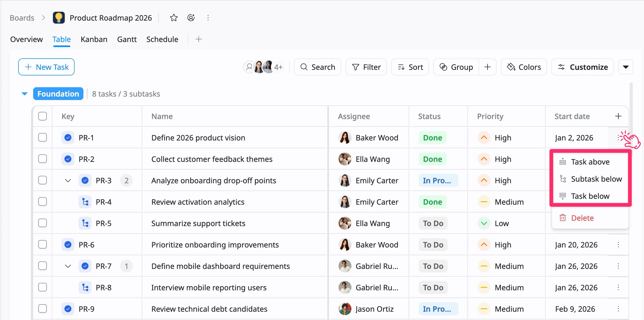Open the Group options
Image resolution: width=644 pixels, height=320 pixels.
[x=456, y=67]
